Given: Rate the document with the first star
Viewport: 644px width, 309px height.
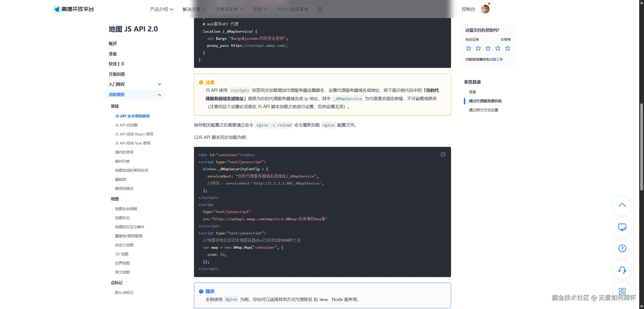Looking at the screenshot, I should click(x=468, y=48).
